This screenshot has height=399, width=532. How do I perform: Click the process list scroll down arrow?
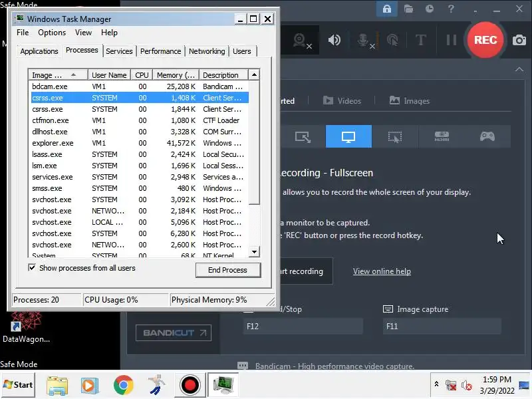[x=254, y=252]
